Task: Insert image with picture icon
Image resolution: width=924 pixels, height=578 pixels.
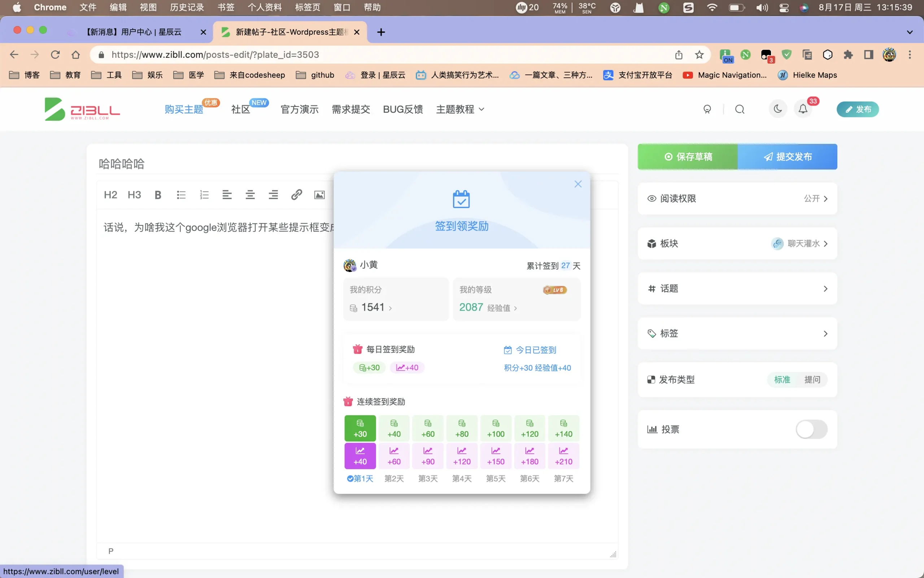Action: pyautogui.click(x=319, y=195)
